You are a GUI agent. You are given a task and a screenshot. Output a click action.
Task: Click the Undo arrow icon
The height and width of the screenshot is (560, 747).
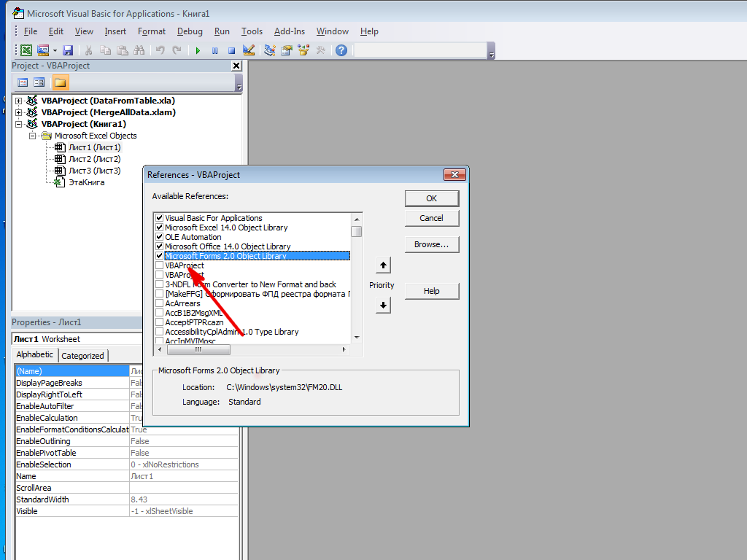[160, 50]
